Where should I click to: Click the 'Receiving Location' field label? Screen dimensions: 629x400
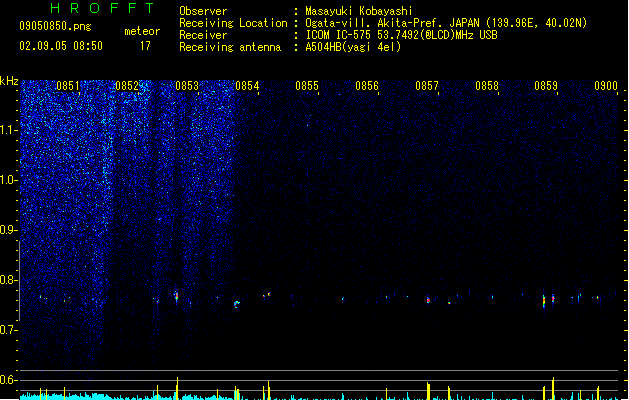[233, 23]
